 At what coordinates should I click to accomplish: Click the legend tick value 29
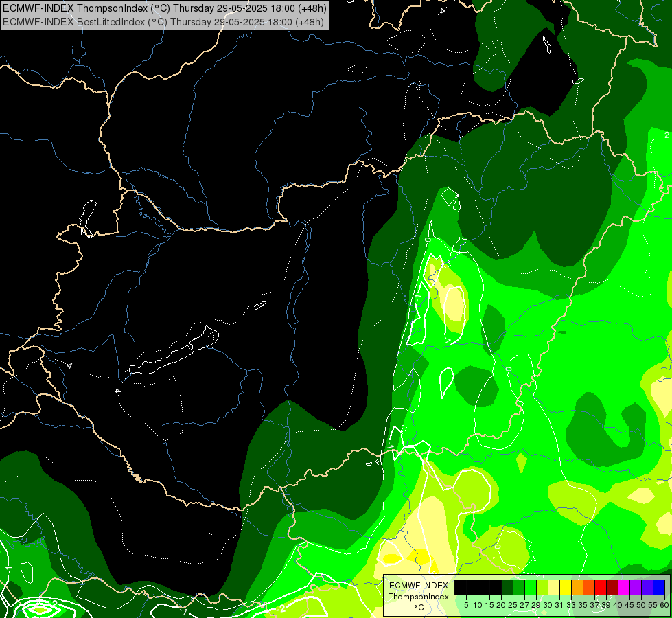536,605
